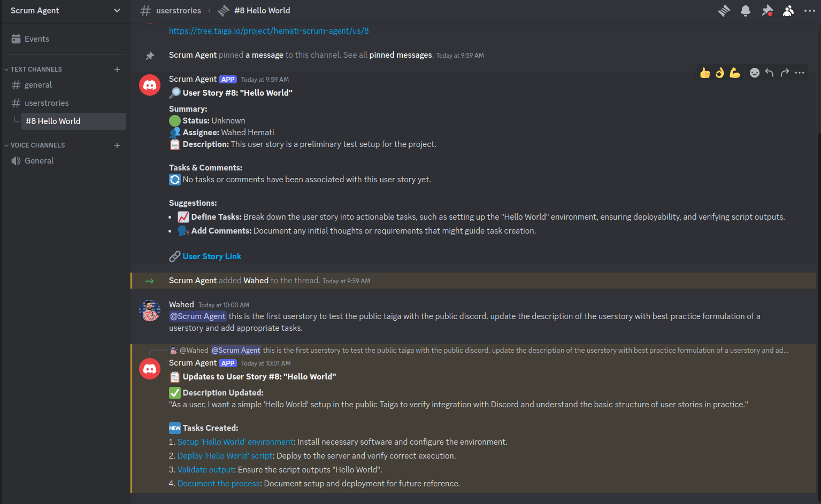
Task: Create a channel in TEXT CHANNELS
Action: click(x=117, y=69)
